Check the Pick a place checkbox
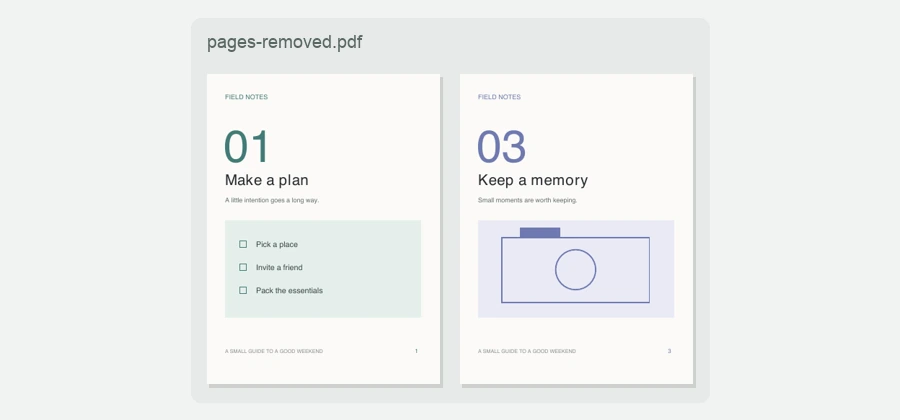Viewport: 900px width, 420px height. 243,244
